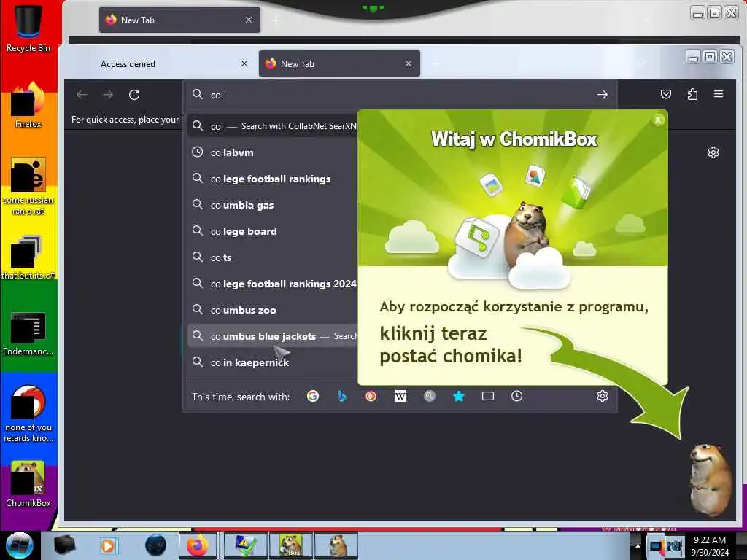Search only in History clock icon
The image size is (747, 560).
[x=517, y=396]
